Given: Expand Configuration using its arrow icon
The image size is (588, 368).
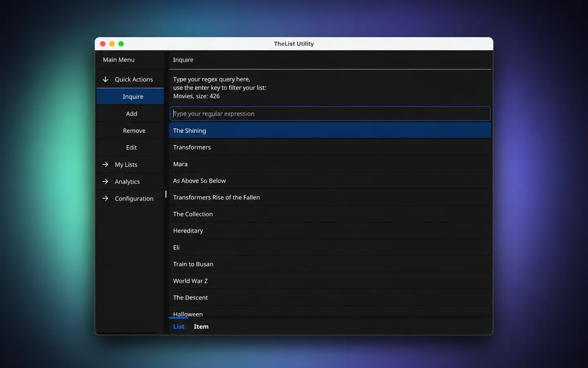Looking at the screenshot, I should 105,198.
